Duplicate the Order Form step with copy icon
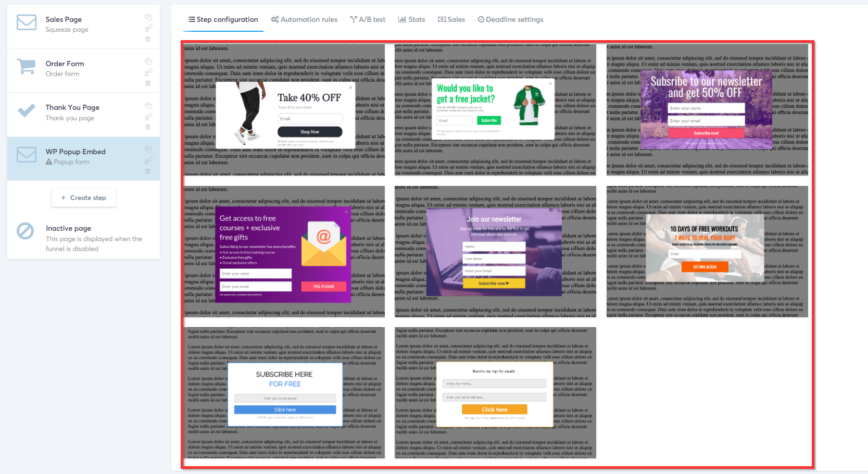This screenshot has height=474, width=868. click(x=148, y=61)
